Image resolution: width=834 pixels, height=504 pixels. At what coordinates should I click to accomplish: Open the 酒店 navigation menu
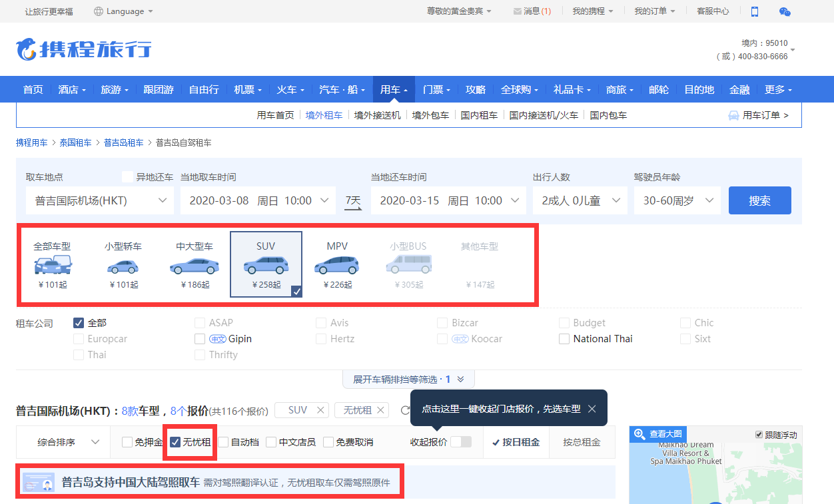click(x=72, y=90)
